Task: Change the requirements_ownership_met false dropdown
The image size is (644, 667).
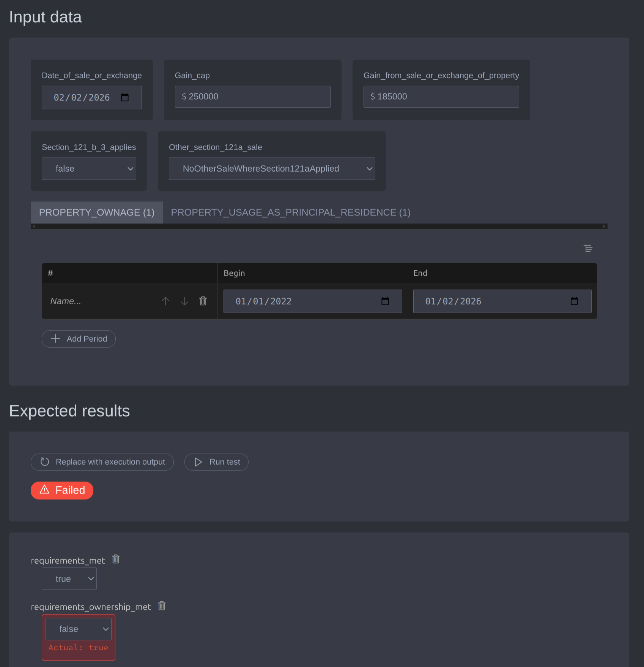Action: [x=79, y=629]
